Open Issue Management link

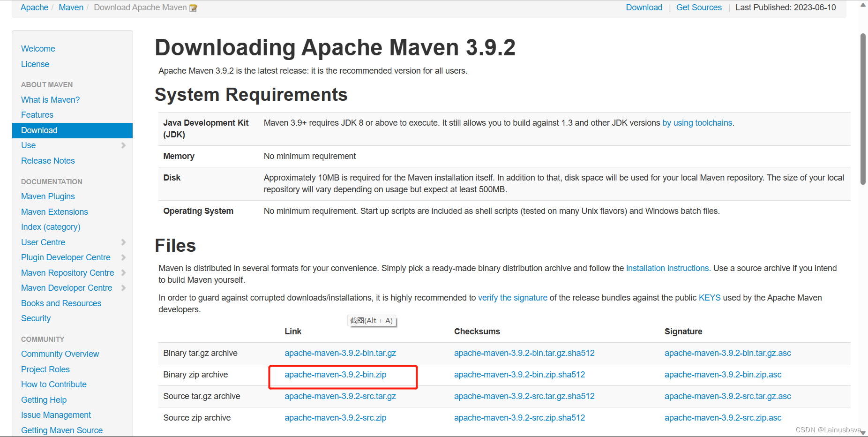[x=56, y=415]
